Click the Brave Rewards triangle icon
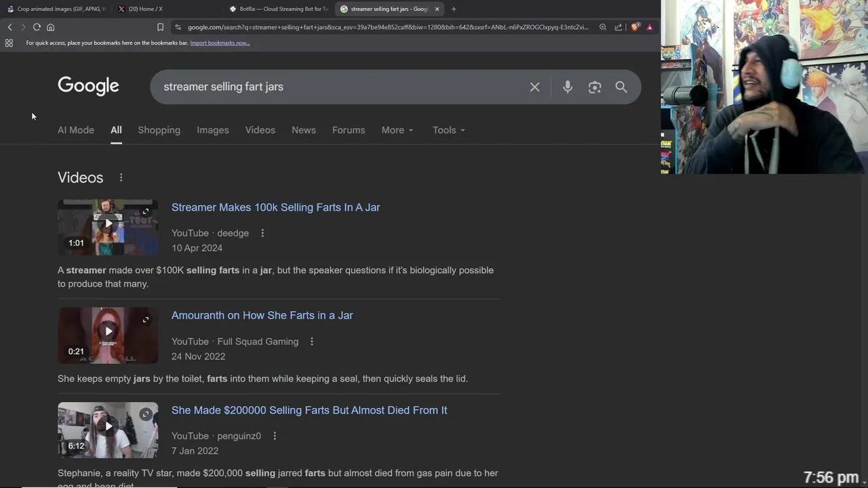868x488 pixels. pos(650,27)
